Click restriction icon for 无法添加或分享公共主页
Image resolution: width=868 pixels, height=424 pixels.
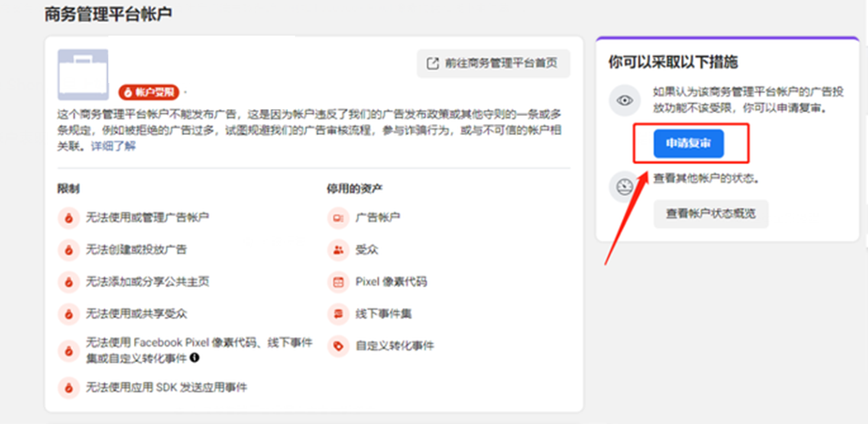click(x=68, y=282)
